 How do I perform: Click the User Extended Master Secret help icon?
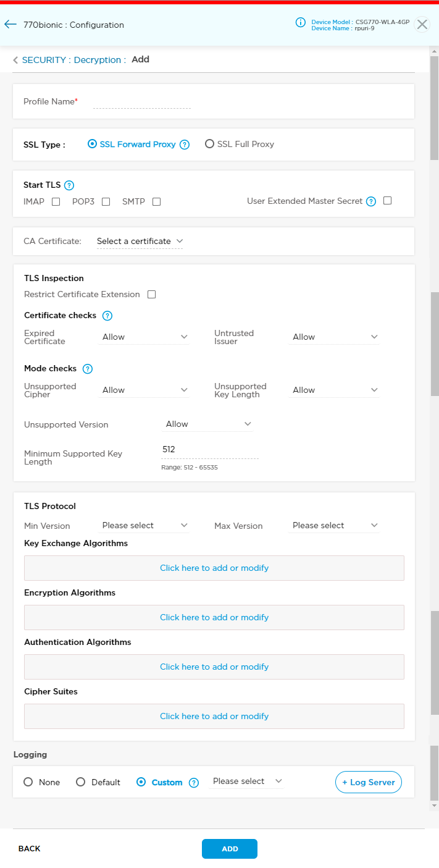tap(371, 201)
